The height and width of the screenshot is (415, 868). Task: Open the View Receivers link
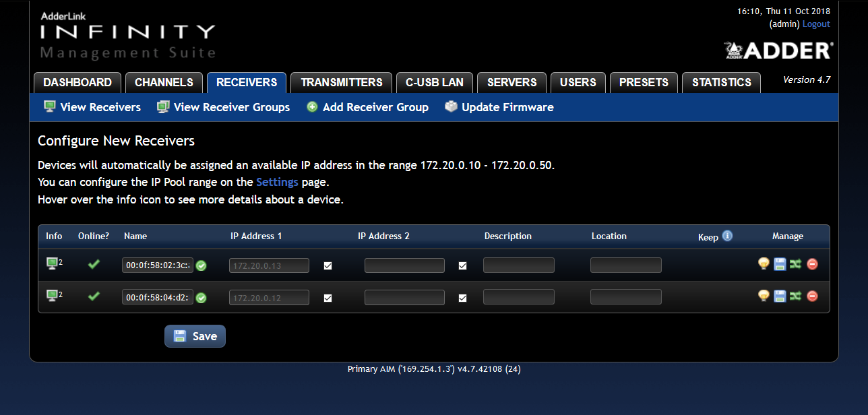click(x=92, y=107)
